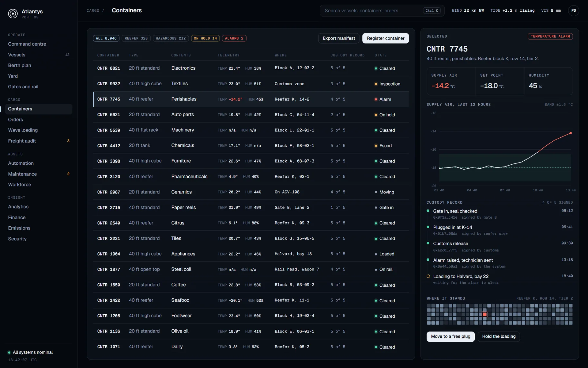The width and height of the screenshot is (588, 368).
Task: Click the CUSTODY RECORD column header
Action: coord(347,56)
